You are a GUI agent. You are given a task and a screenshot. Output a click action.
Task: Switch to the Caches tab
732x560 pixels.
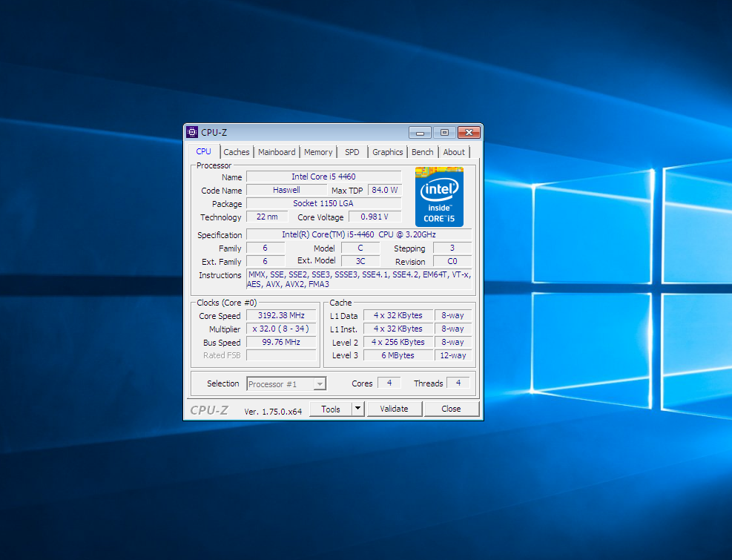coord(237,152)
